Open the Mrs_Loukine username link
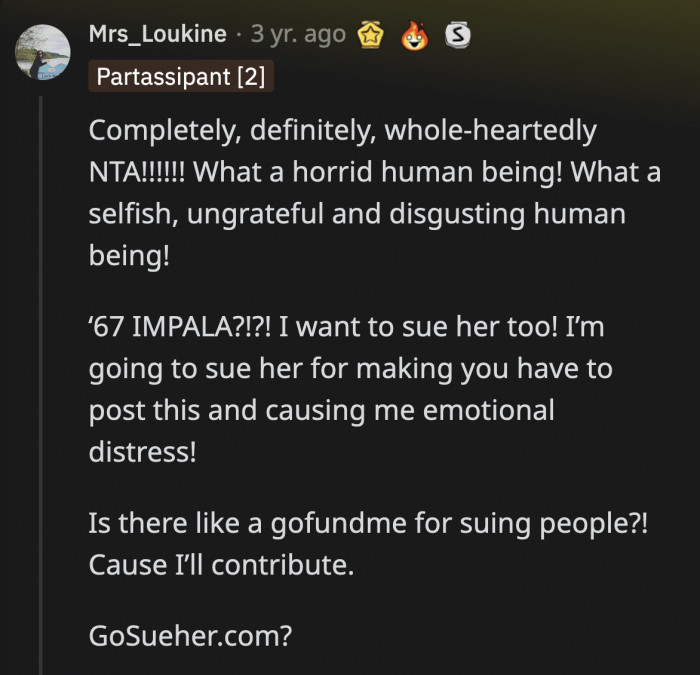700x675 pixels. coord(156,35)
